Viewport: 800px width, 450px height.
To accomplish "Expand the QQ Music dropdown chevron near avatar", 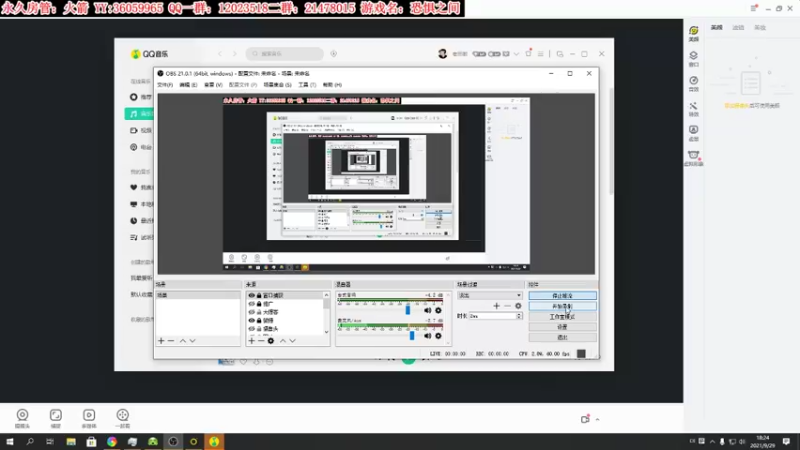I will pyautogui.click(x=516, y=54).
